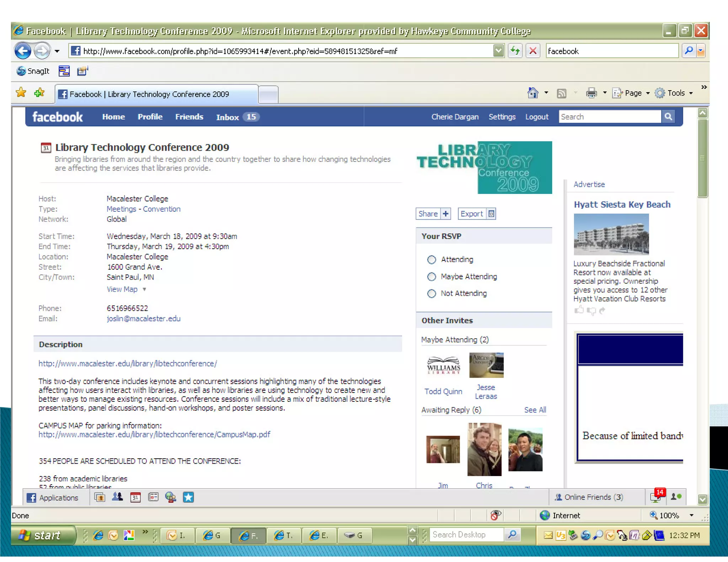Expand the View Map arrow

(144, 290)
